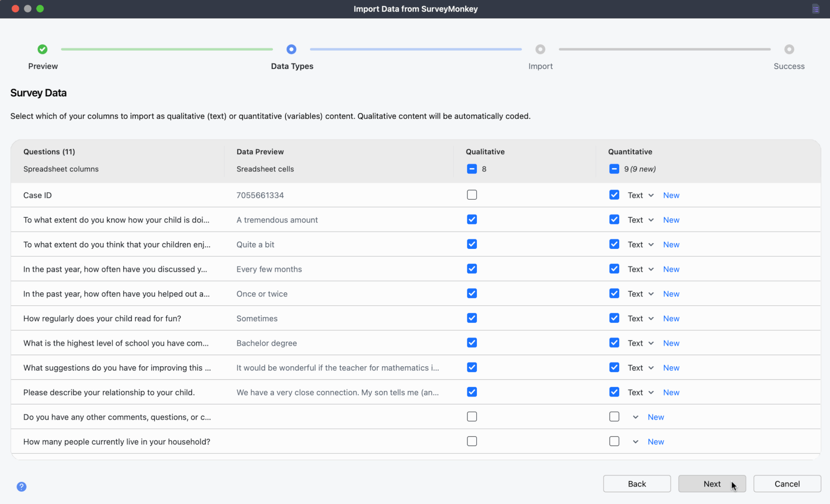The width and height of the screenshot is (830, 504).
Task: Click the 'Questions (11)' column header
Action: coord(49,152)
